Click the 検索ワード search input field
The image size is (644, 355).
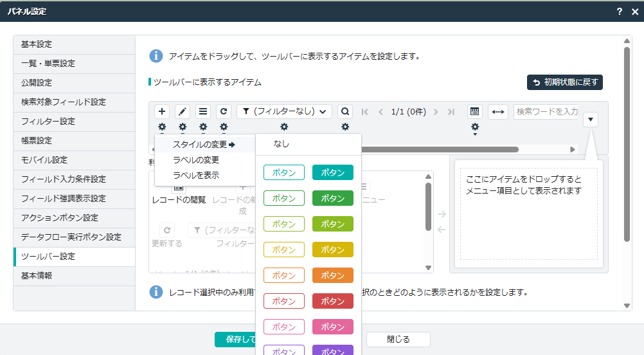(546, 111)
